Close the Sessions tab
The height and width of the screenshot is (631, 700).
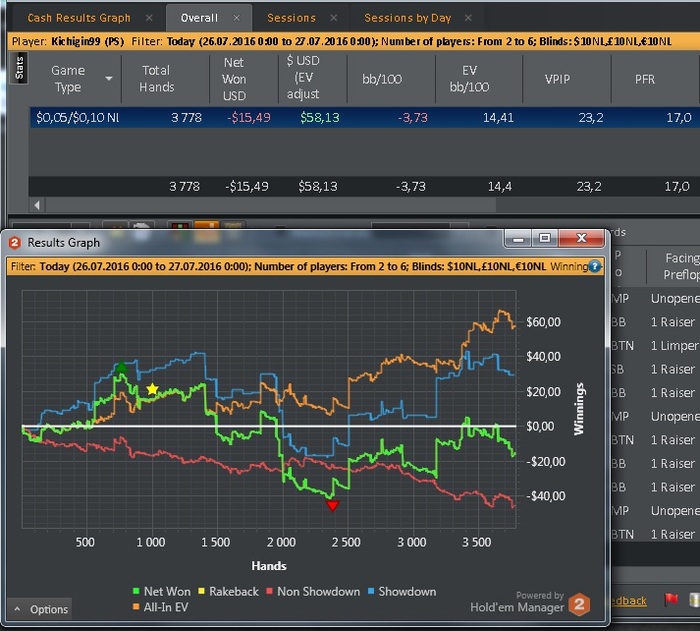tap(333, 18)
